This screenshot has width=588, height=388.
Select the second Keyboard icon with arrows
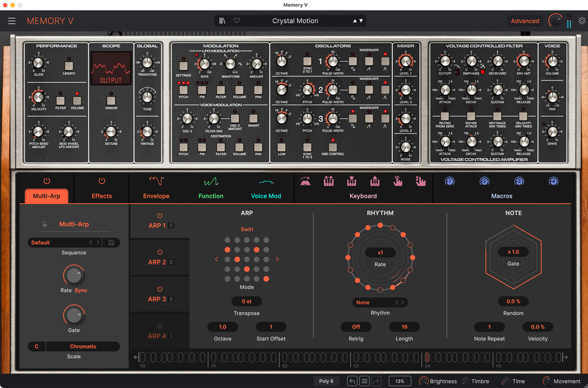click(329, 182)
